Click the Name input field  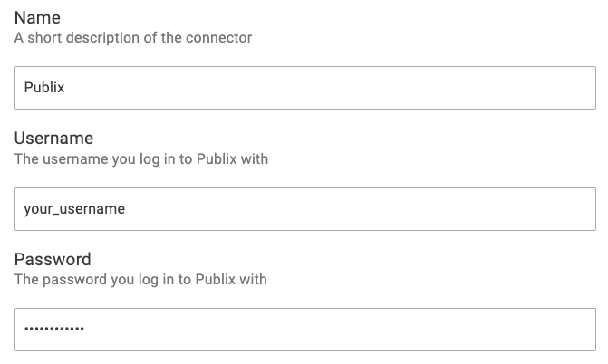click(304, 88)
